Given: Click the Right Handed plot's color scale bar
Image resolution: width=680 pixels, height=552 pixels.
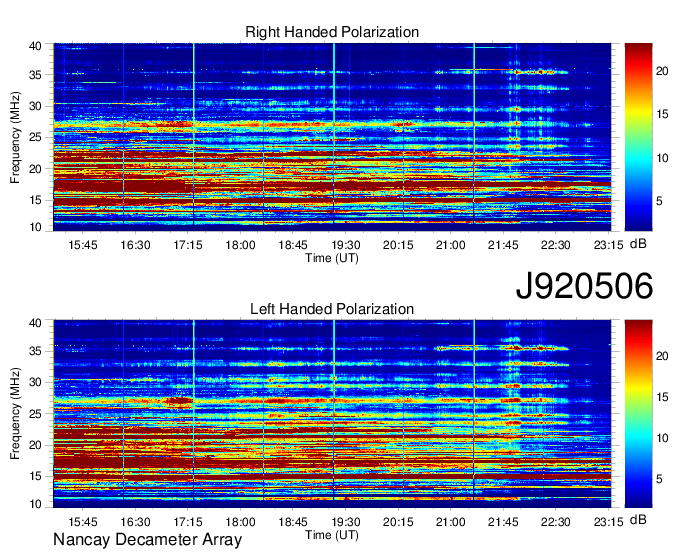Looking at the screenshot, I should point(638,137).
